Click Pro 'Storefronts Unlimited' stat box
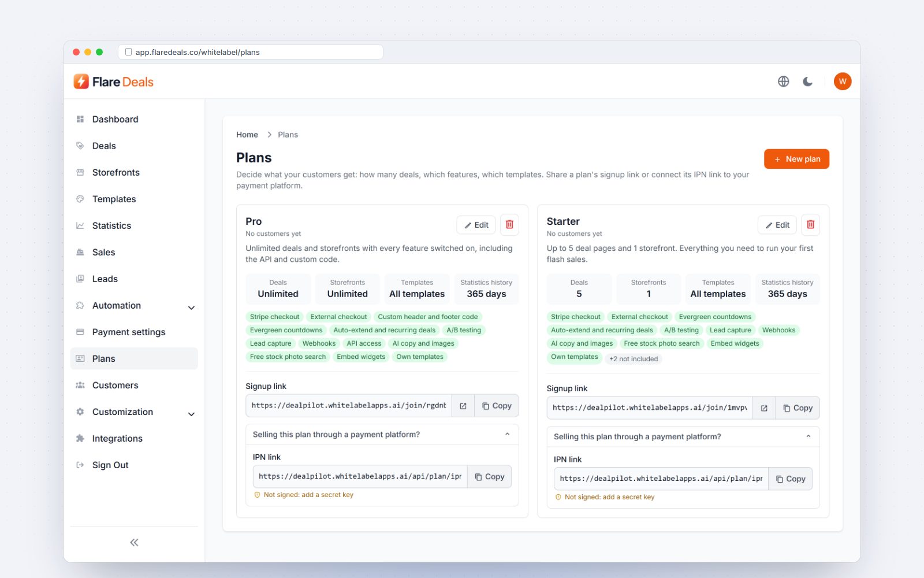924x578 pixels. pos(348,289)
